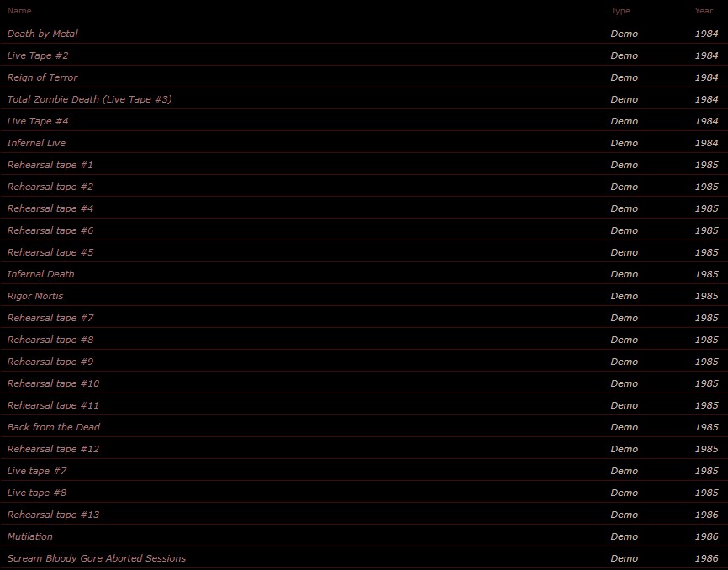This screenshot has height=570, width=728.
Task: Open Rehearsal tape #12
Action: click(x=53, y=449)
